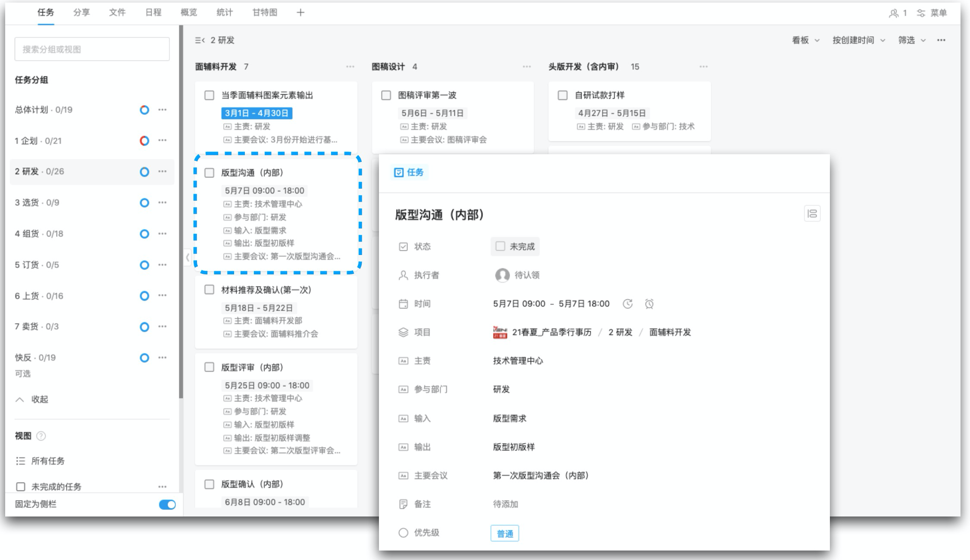Click the 普通 priority button
Viewport: 970px width, 560px height.
504,534
